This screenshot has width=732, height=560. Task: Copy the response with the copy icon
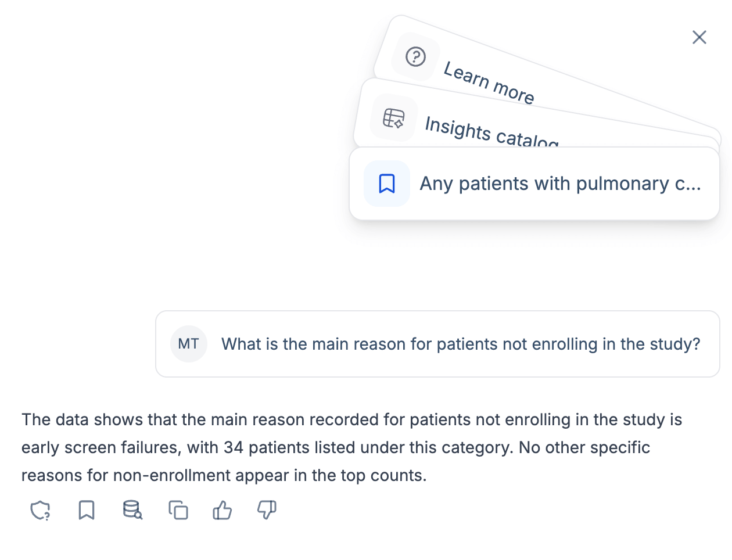[178, 511]
